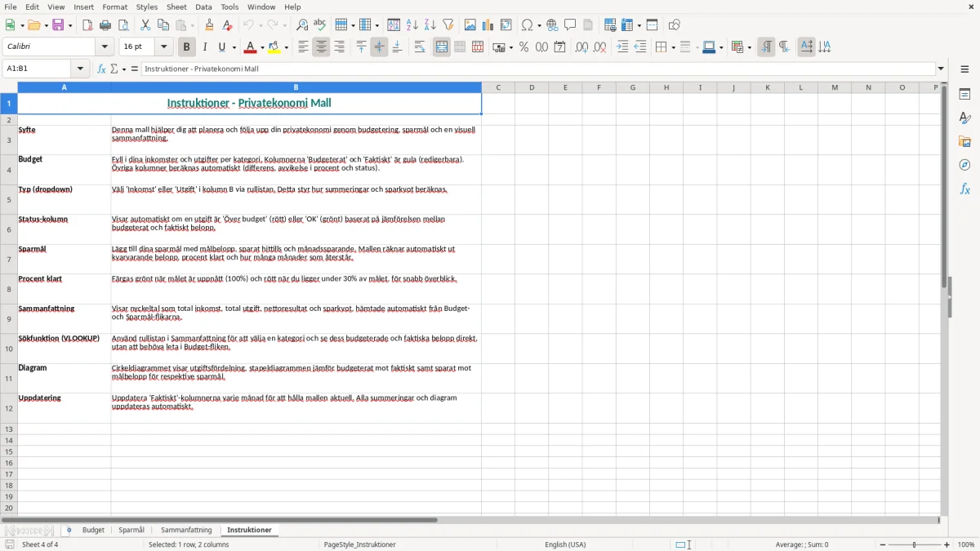Open the Borders dropdown arrow
This screenshot has width=980, height=551.
[672, 47]
